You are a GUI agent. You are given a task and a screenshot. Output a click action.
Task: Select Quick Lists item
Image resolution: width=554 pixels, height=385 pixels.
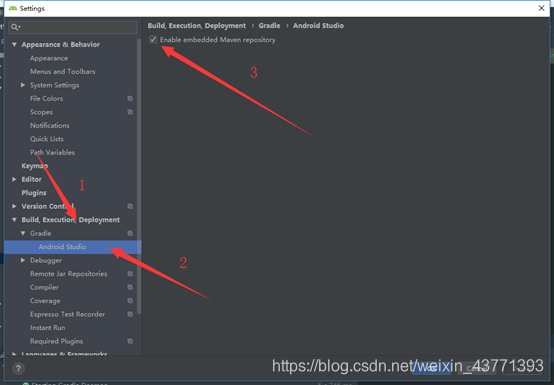(47, 139)
